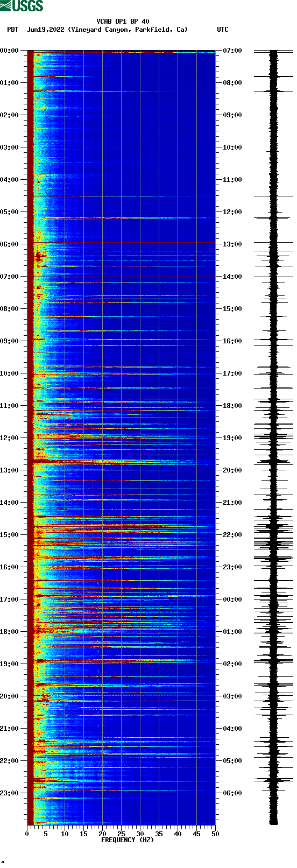Screen dimensions: 297x868
Task: Click the 03:00 UTC time label
Action: [232, 696]
